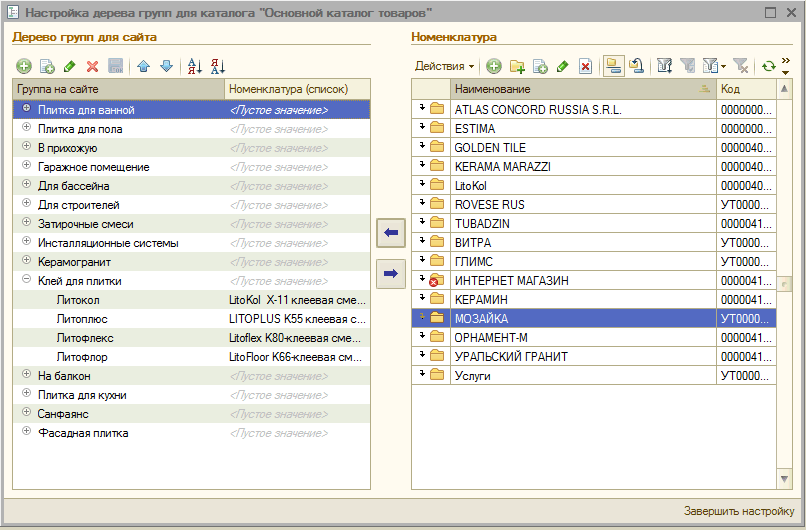This screenshot has height=530, width=806.
Task: Select the Литофлекс item in the tree
Action: [x=80, y=338]
